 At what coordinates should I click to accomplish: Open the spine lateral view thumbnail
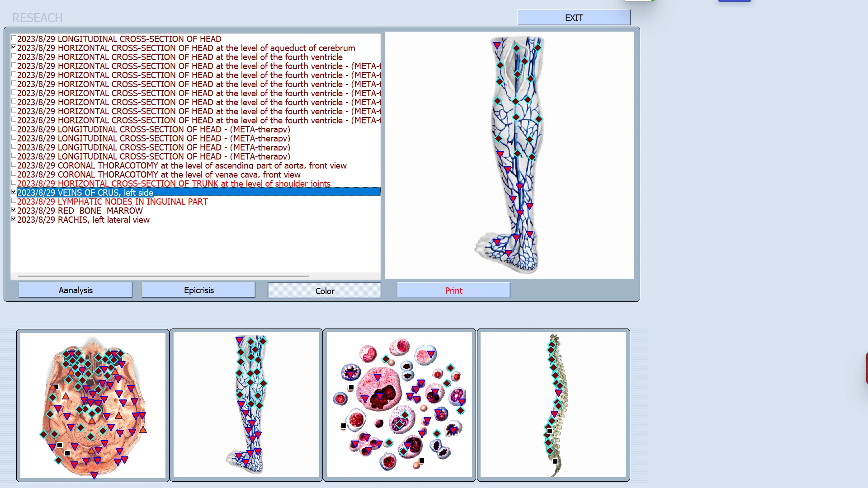pyautogui.click(x=553, y=405)
